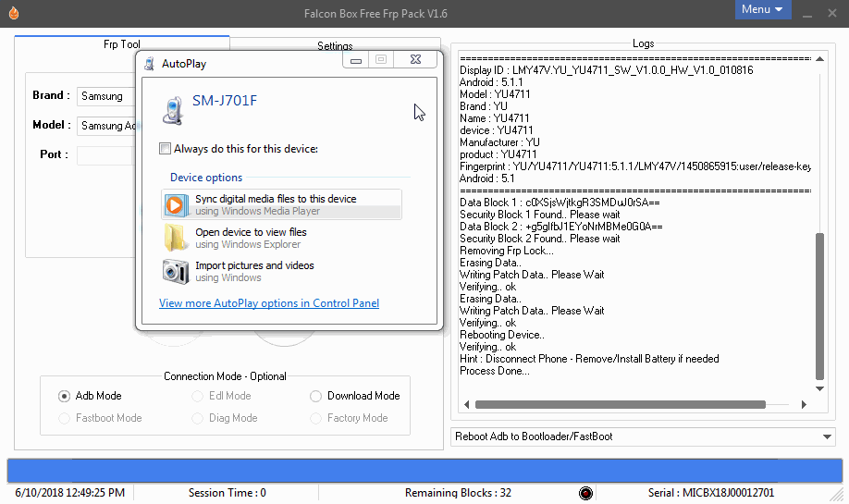Viewport: 849px width, 504px height.
Task: Select Edl Mode radio button
Action: (197, 397)
